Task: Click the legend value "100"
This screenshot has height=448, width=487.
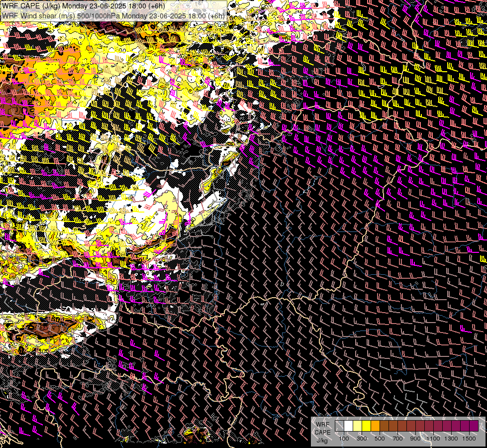Action: point(344,439)
